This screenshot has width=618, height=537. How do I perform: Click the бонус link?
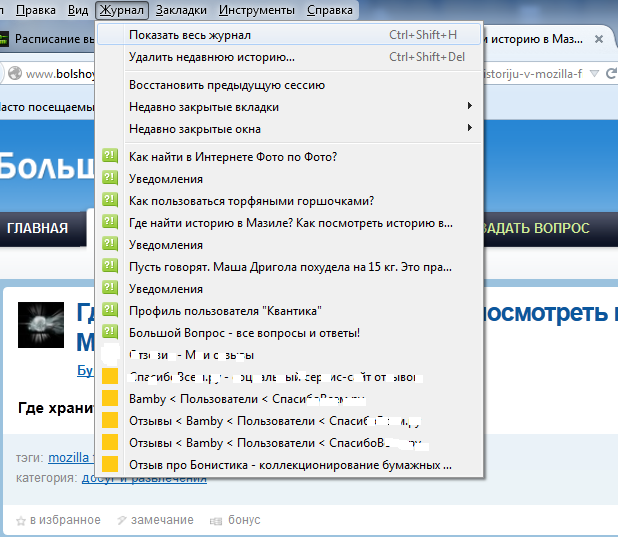244,520
